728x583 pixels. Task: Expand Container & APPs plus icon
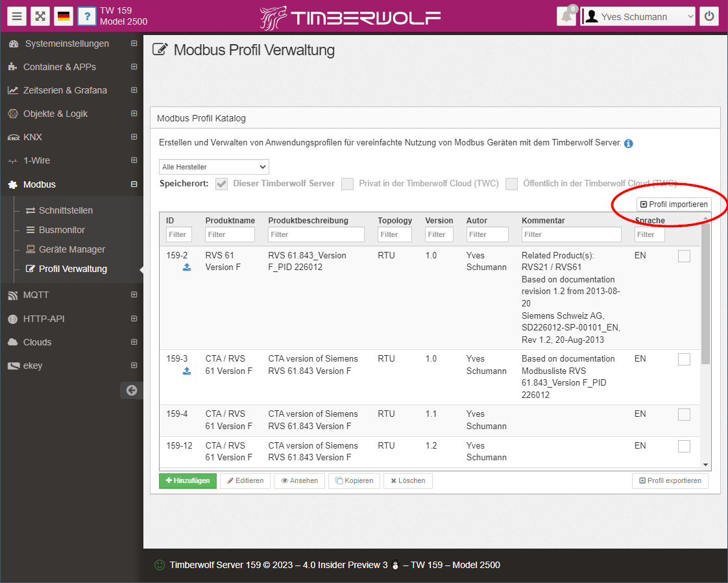[x=134, y=66]
